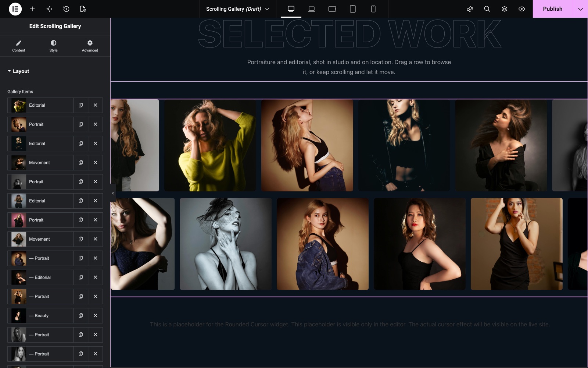Expand the — Beauty gallery item
This screenshot has width=588, height=368.
click(40, 316)
